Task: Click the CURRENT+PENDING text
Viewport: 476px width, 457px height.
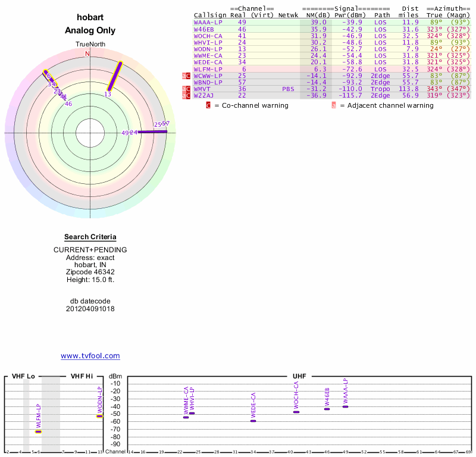Action: (x=90, y=250)
